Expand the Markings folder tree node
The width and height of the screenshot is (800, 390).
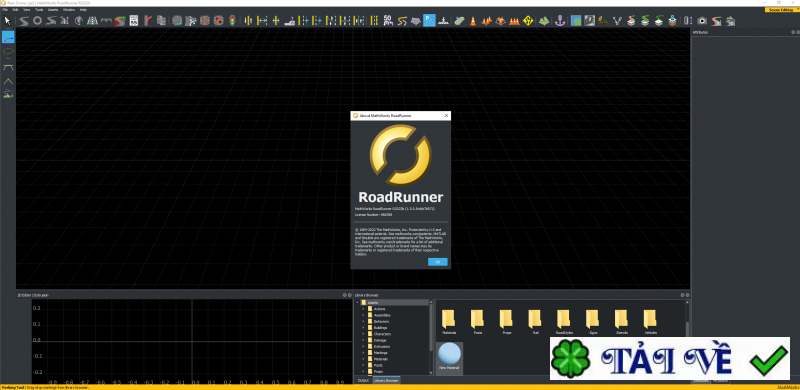click(x=363, y=352)
